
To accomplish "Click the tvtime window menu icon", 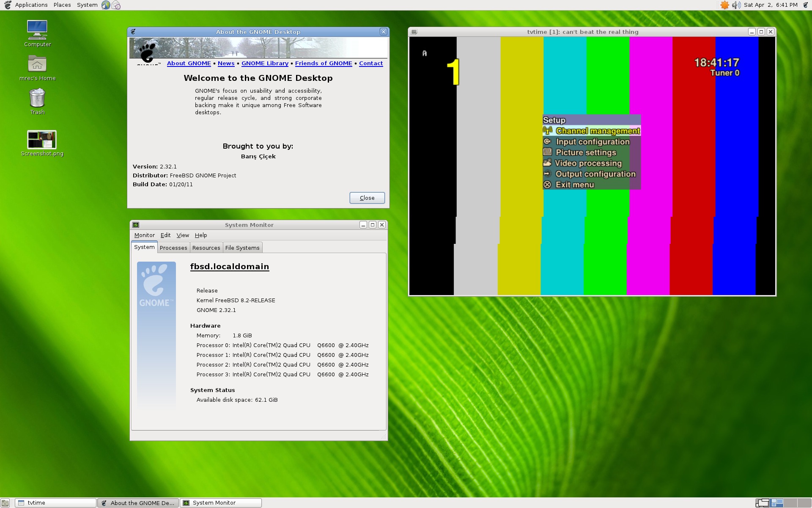I will [414, 32].
